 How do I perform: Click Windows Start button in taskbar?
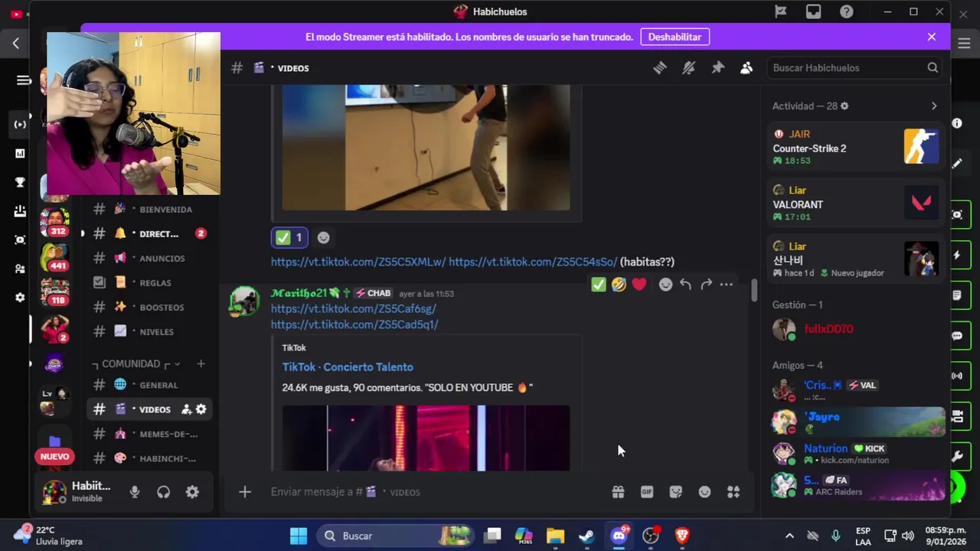tap(299, 536)
